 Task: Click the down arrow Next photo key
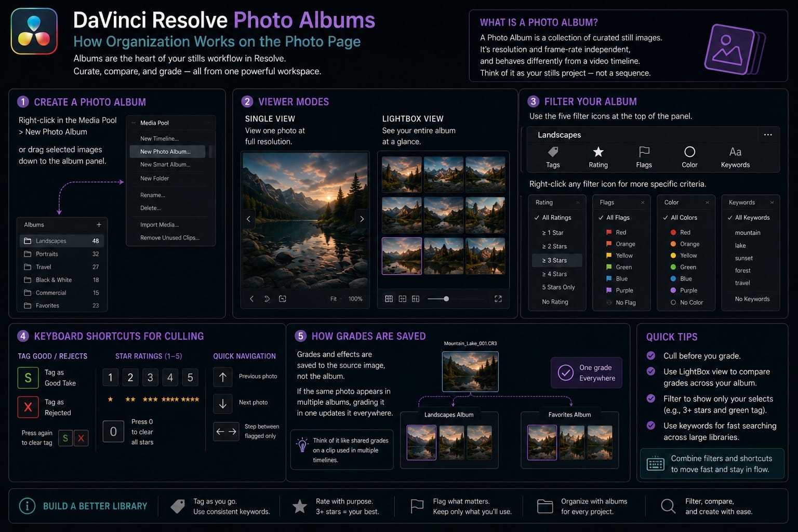223,403
